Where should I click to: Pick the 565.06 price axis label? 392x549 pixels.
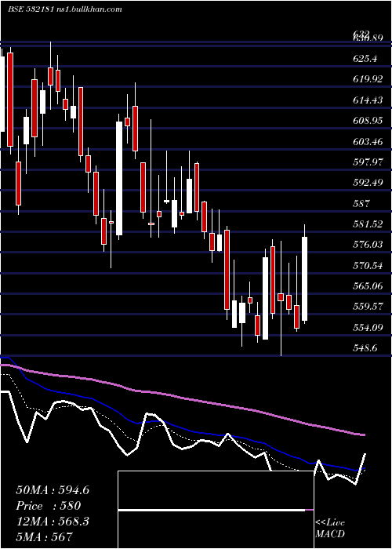point(368,286)
